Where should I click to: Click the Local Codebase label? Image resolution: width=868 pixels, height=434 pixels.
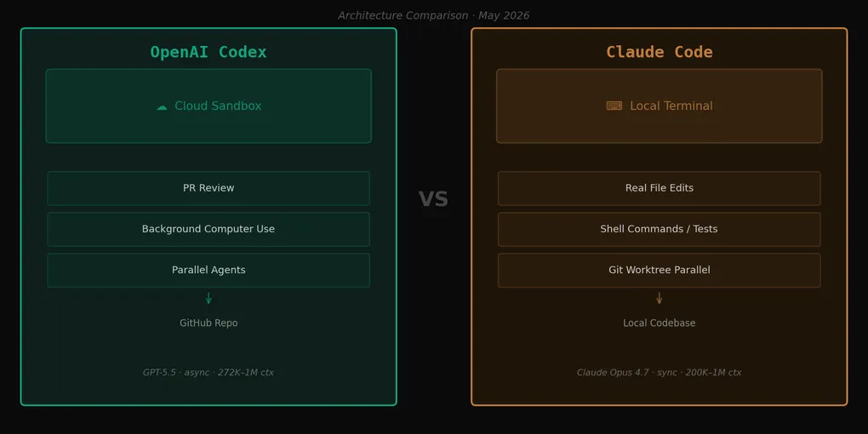pos(660,323)
